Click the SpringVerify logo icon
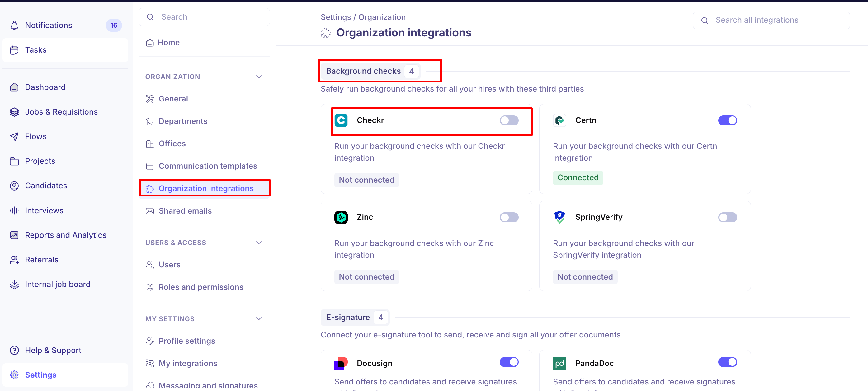The height and width of the screenshot is (391, 868). click(x=559, y=217)
